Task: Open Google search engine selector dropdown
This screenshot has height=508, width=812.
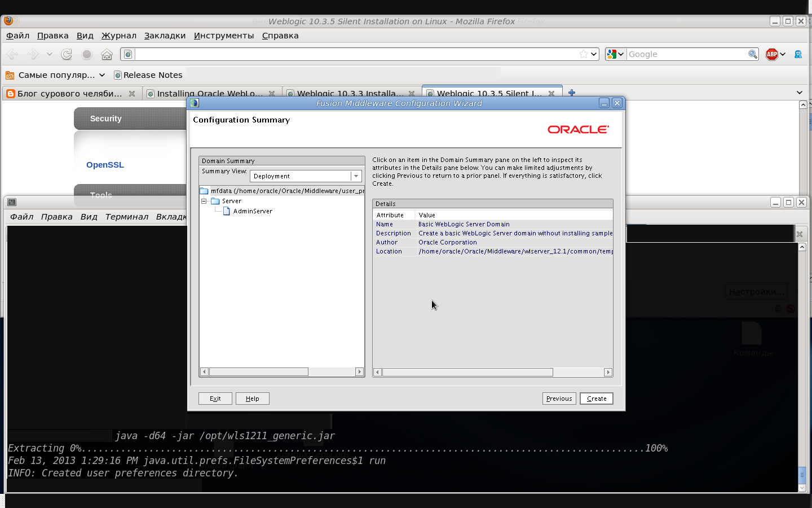Action: point(615,54)
